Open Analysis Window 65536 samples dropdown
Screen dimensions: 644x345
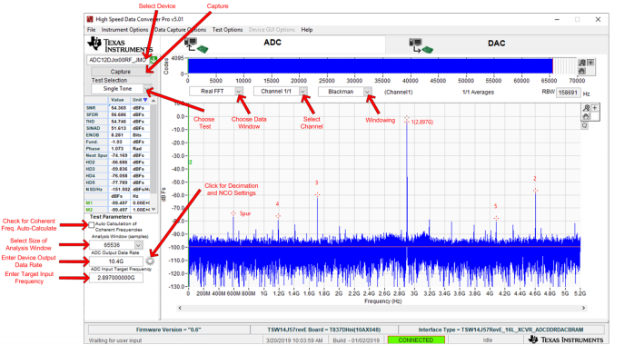138,245
